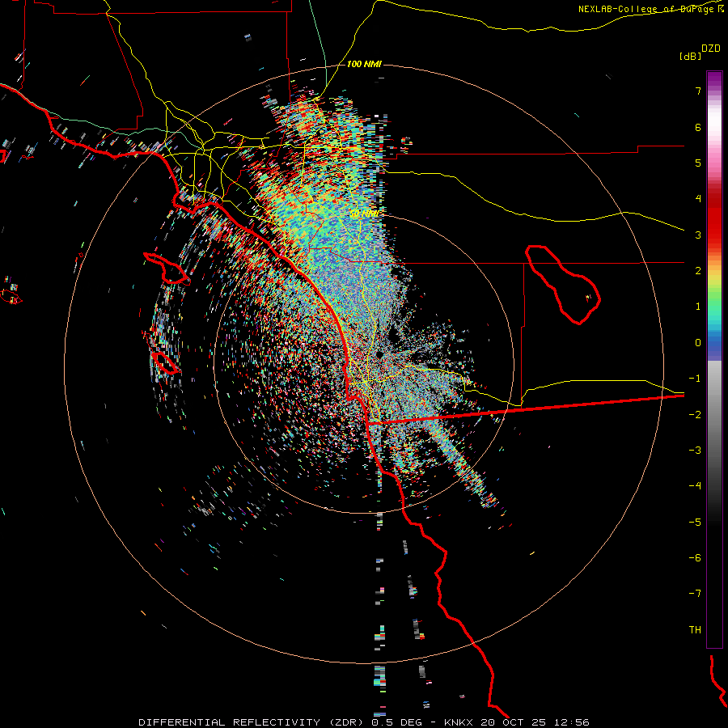Click the color scale value 1

pyautogui.click(x=698, y=307)
